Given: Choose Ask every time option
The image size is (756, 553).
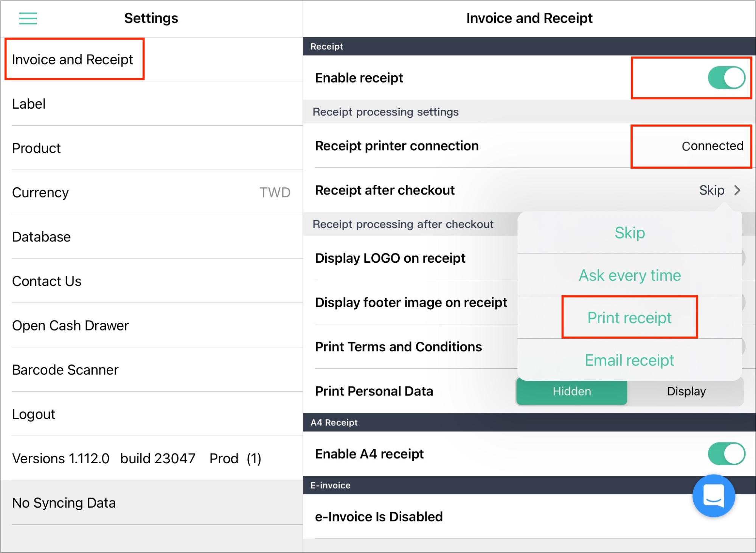Looking at the screenshot, I should tap(629, 275).
